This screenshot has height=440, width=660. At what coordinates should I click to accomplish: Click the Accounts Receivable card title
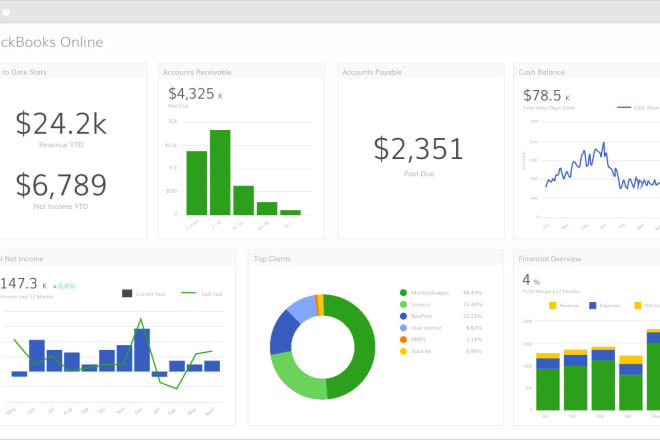click(x=197, y=72)
